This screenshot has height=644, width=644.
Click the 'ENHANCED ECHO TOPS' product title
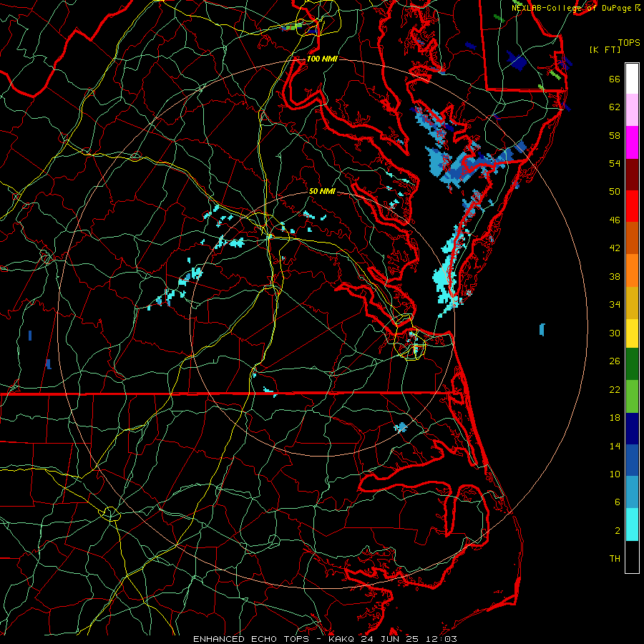pyautogui.click(x=251, y=639)
